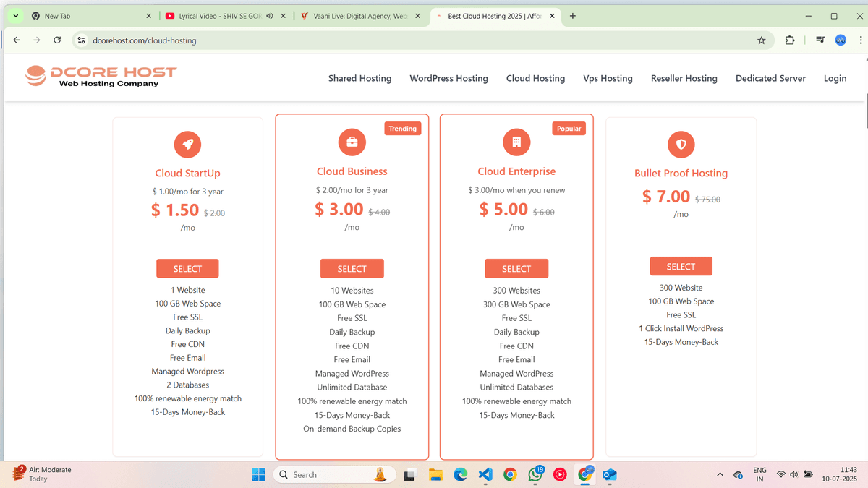The width and height of the screenshot is (868, 488).
Task: Open File Explorer from taskbar
Action: tap(435, 474)
